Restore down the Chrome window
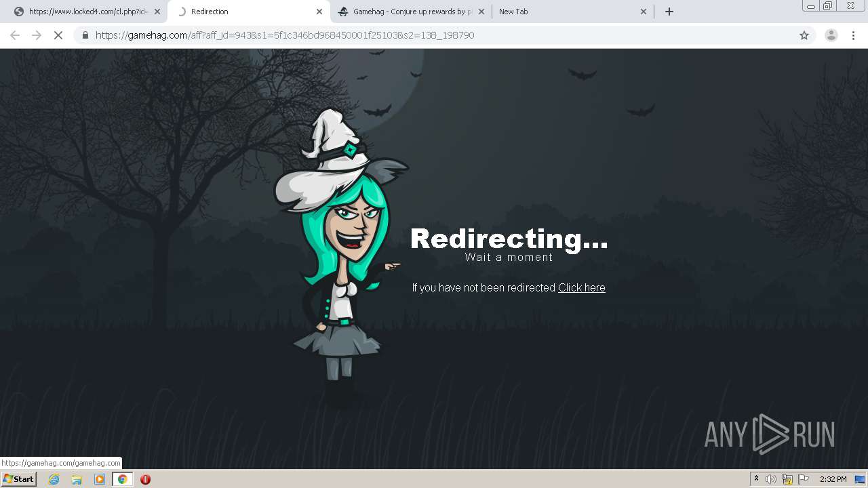868x488 pixels. (x=828, y=6)
